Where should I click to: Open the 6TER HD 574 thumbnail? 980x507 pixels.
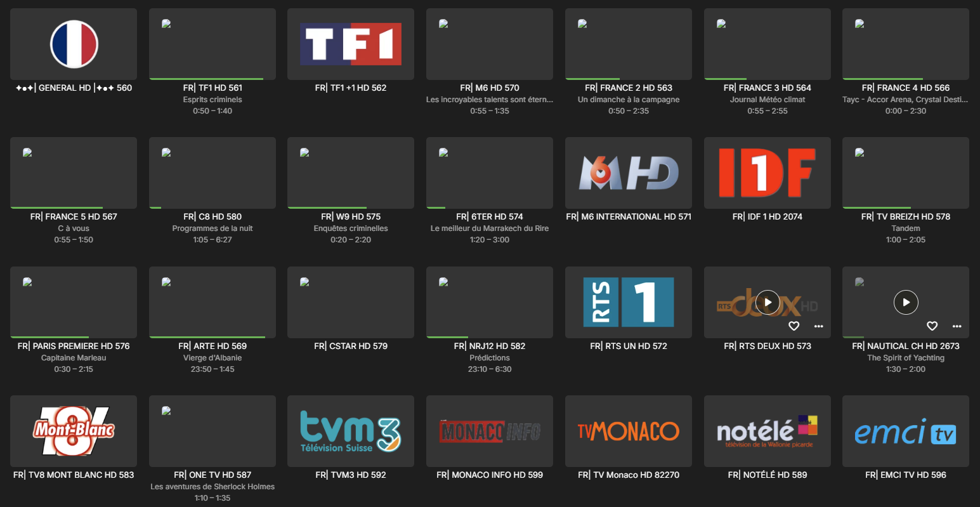tap(490, 173)
